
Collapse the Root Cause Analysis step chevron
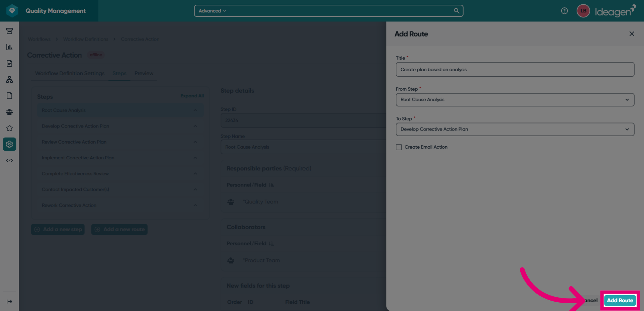coord(195,110)
